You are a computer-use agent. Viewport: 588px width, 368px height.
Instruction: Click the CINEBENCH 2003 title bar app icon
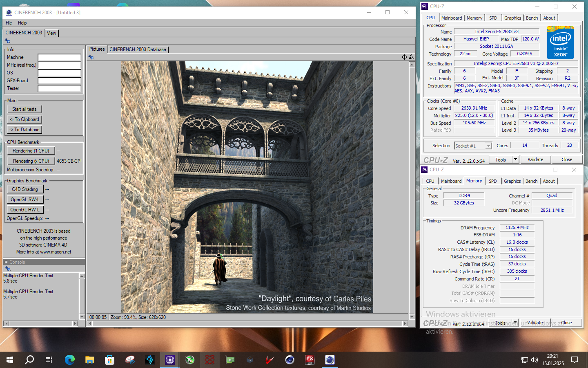(9, 12)
